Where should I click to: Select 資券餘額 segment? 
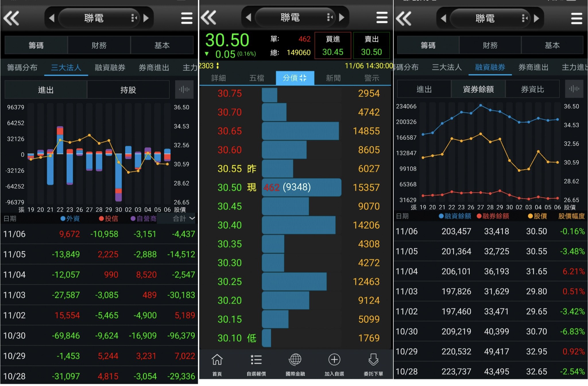pos(478,89)
